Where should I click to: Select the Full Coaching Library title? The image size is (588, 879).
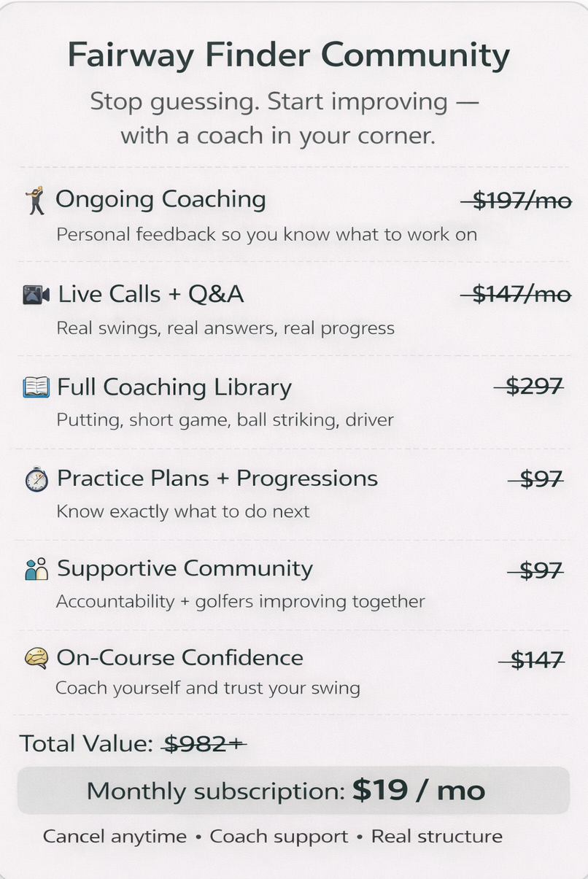click(x=174, y=387)
